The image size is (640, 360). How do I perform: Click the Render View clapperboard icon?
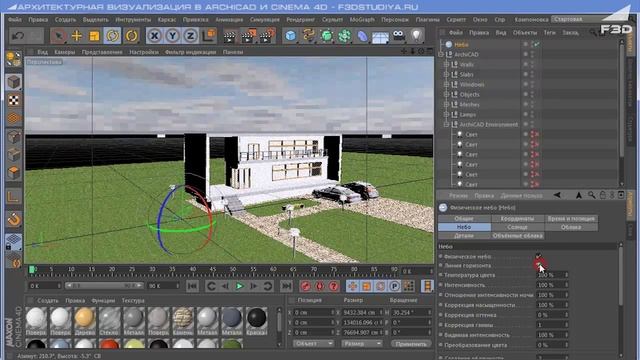230,36
